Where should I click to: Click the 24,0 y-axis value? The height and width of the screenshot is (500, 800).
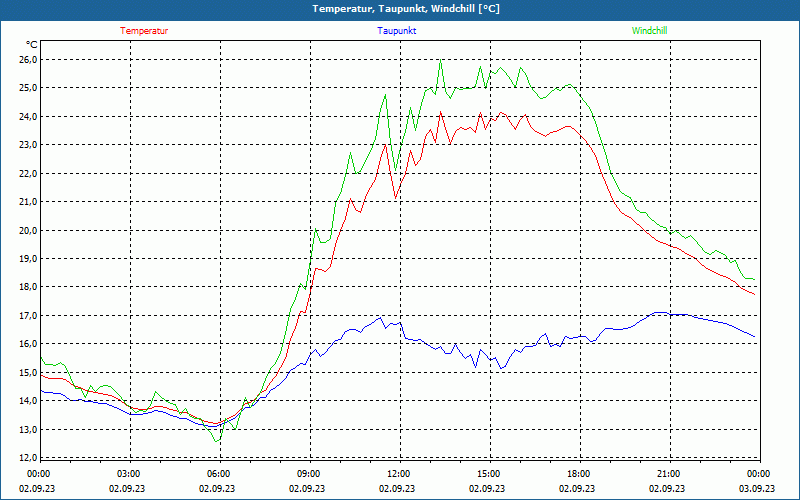click(x=29, y=116)
